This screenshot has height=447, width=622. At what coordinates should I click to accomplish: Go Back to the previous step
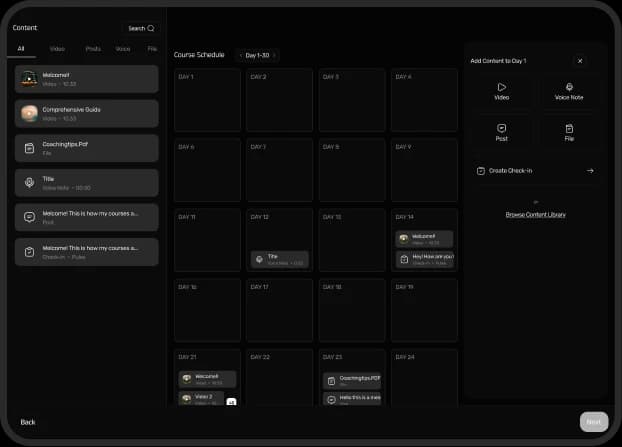[28, 422]
